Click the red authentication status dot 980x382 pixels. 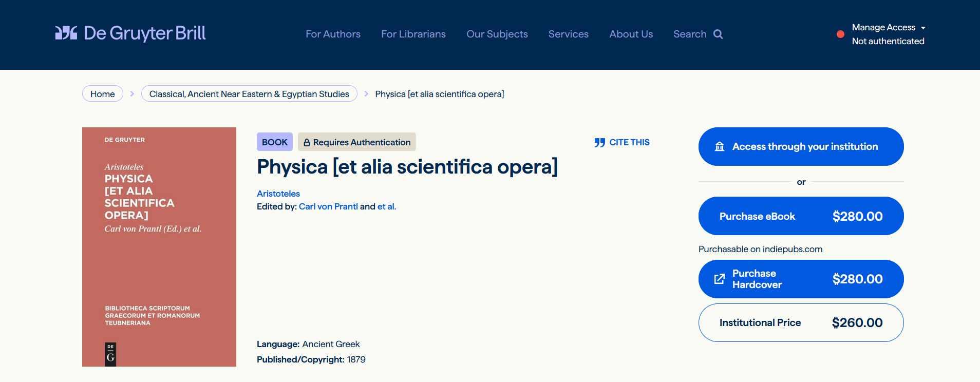[x=840, y=34]
